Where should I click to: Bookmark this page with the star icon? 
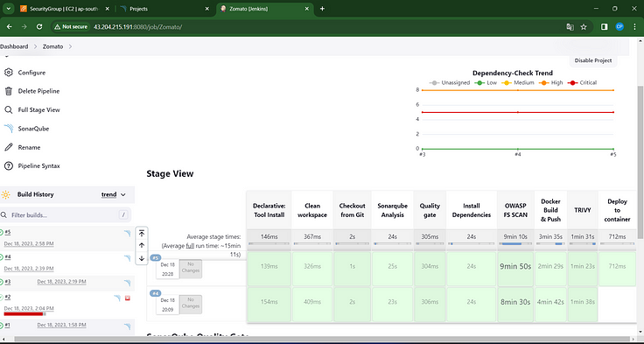pyautogui.click(x=584, y=27)
